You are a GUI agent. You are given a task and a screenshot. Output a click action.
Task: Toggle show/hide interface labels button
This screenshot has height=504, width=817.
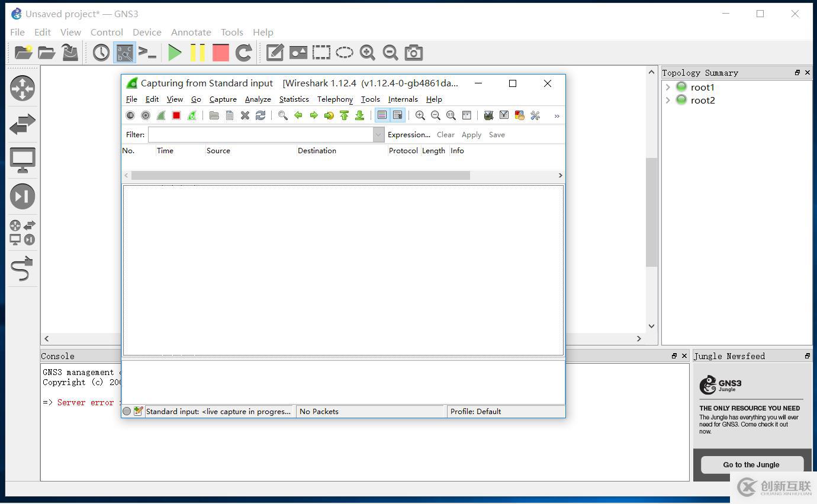click(x=124, y=53)
